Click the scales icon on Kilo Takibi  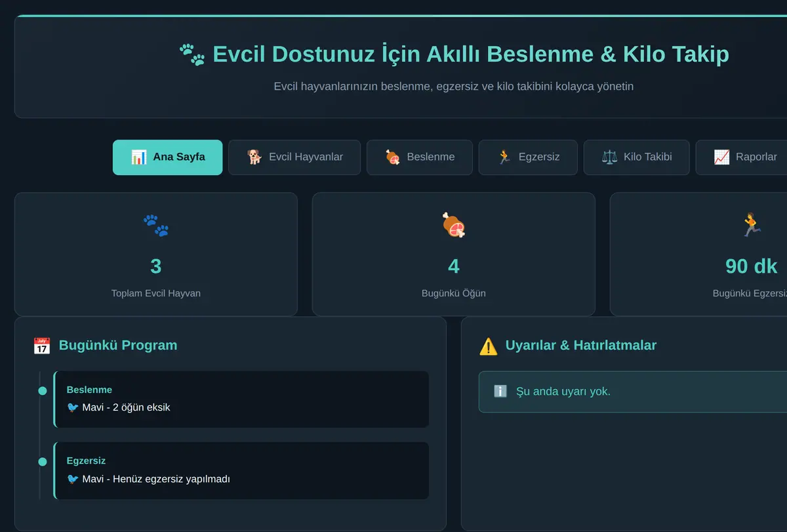[609, 157]
